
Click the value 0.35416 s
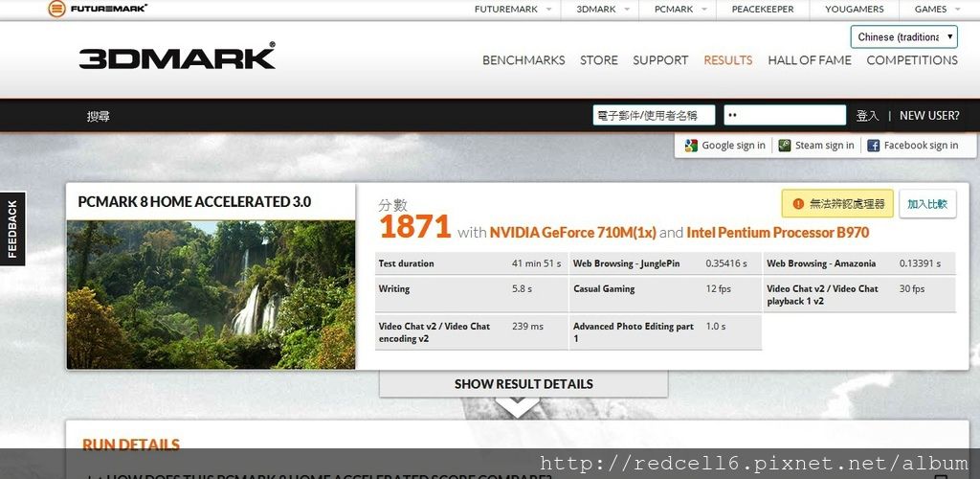(x=726, y=263)
